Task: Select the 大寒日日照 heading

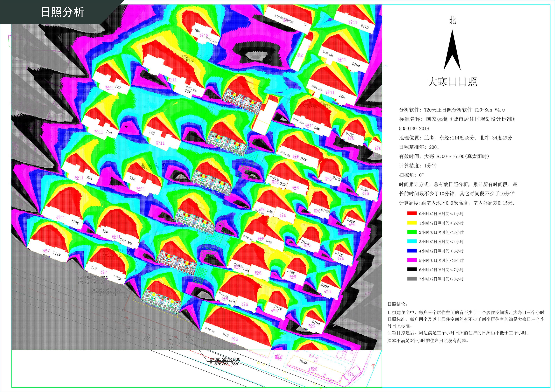Action: tap(452, 82)
